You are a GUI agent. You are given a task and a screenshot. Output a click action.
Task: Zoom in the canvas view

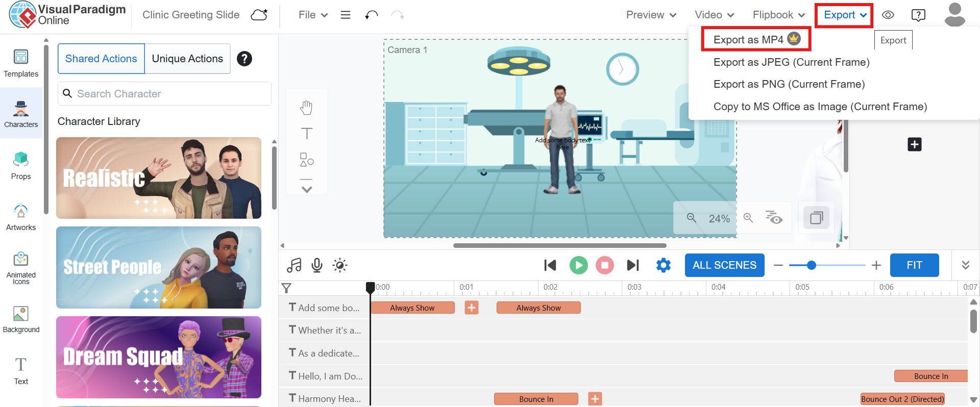pyautogui.click(x=748, y=218)
